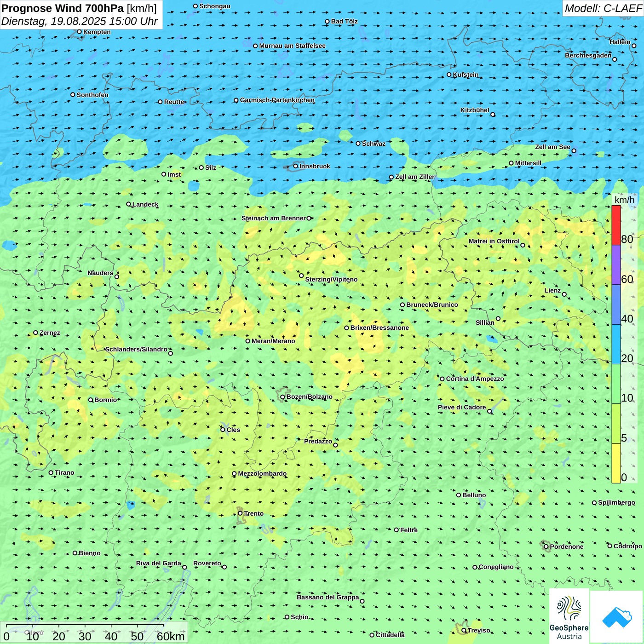644x644 pixels.
Task: Click the 'Berchtesgaden' label
Action: point(588,55)
